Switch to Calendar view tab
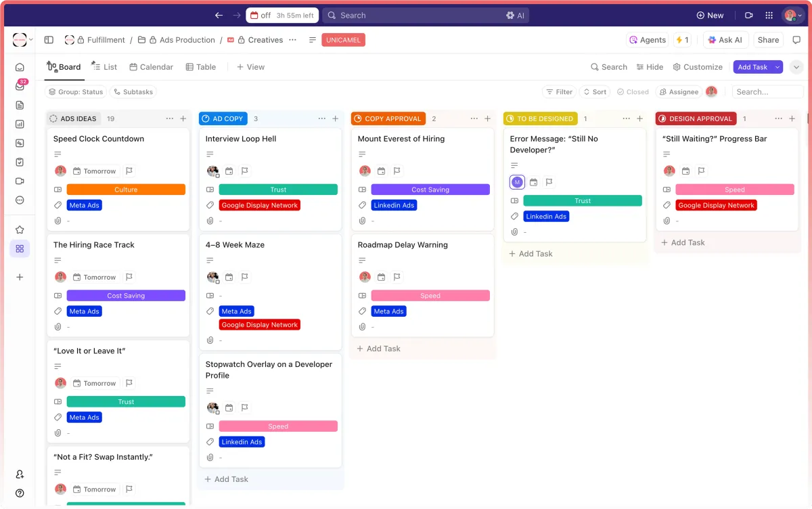This screenshot has height=509, width=812. (x=152, y=67)
